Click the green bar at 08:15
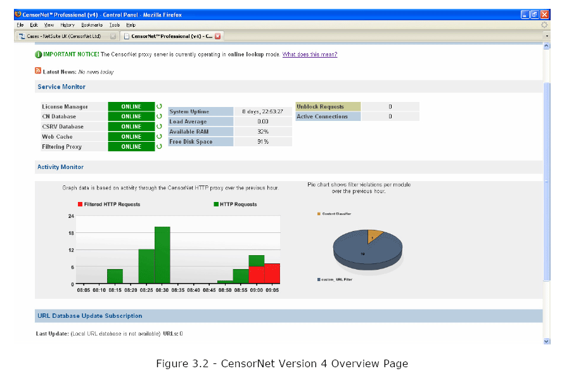 click(115, 276)
